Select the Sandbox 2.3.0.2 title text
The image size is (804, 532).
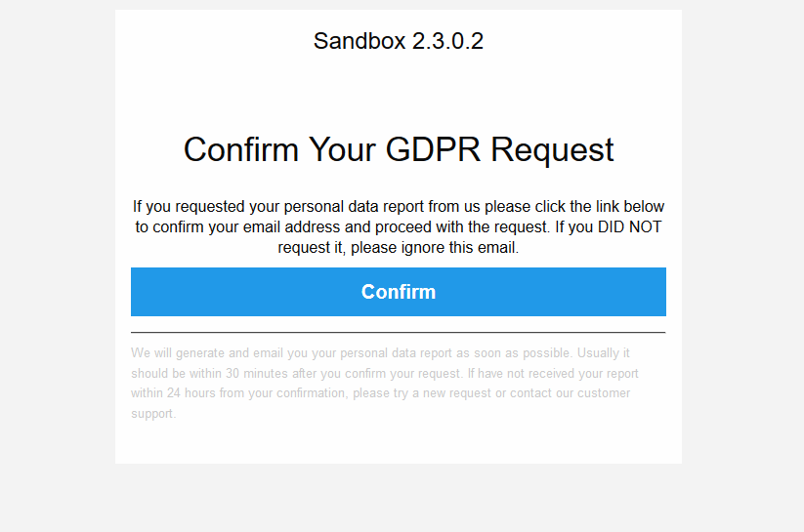pyautogui.click(x=399, y=41)
